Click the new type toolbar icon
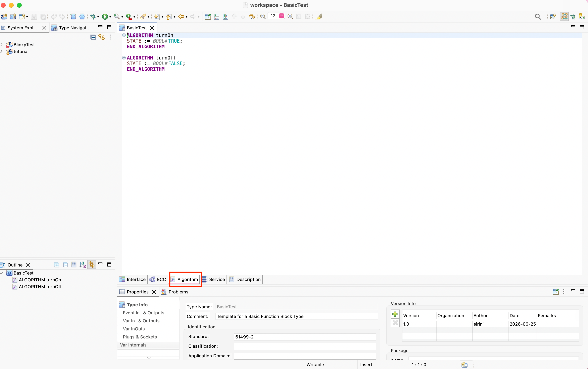 13,16
